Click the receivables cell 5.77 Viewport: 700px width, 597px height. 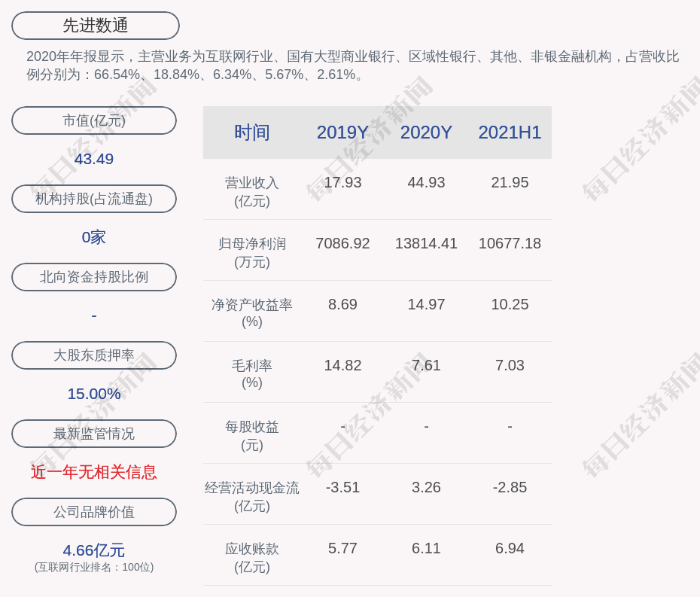pyautogui.click(x=342, y=548)
